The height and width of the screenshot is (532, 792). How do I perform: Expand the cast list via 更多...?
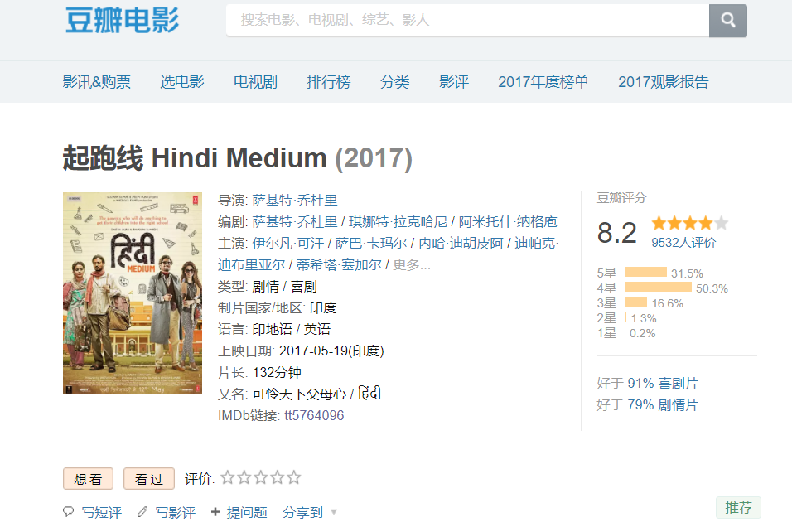point(411,265)
